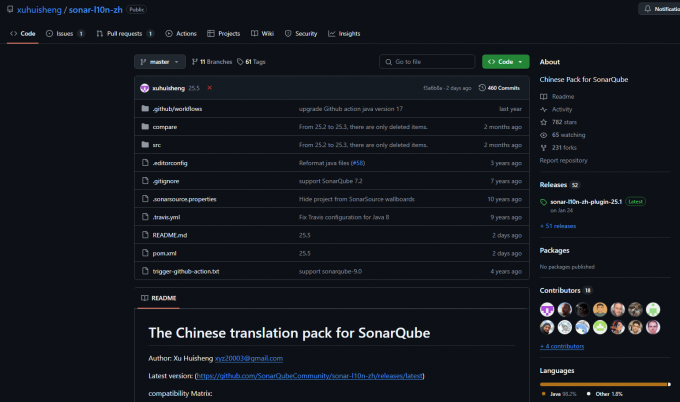Image resolution: width=680 pixels, height=402 pixels.
Task: View the Insights tab
Action: point(344,33)
